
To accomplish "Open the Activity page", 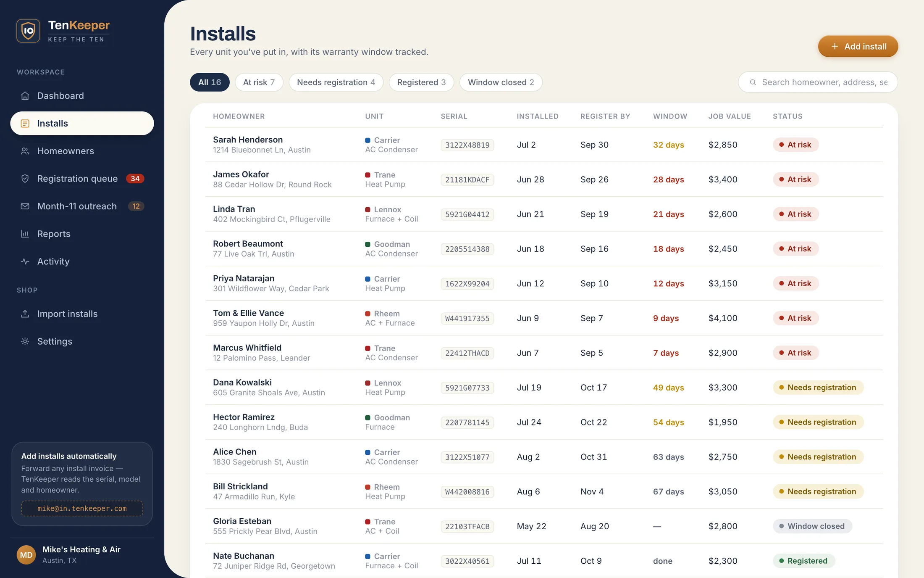I will [x=82, y=261].
